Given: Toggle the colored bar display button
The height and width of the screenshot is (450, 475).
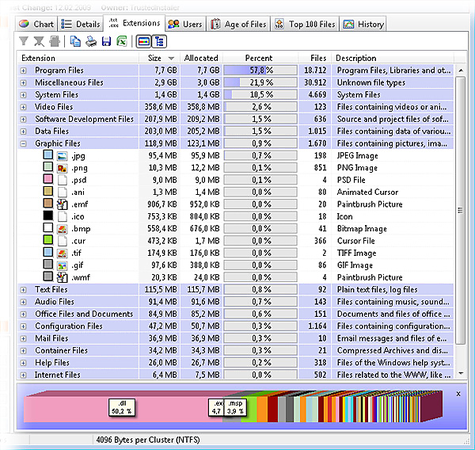Looking at the screenshot, I should pyautogui.click(x=144, y=41).
